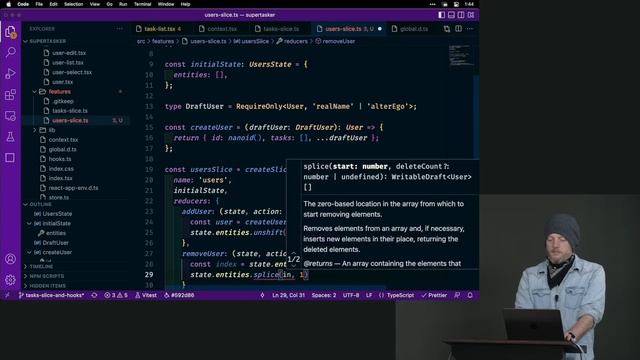Open the Extensions view
Viewport: 640px width, 360px height.
tap(10, 95)
